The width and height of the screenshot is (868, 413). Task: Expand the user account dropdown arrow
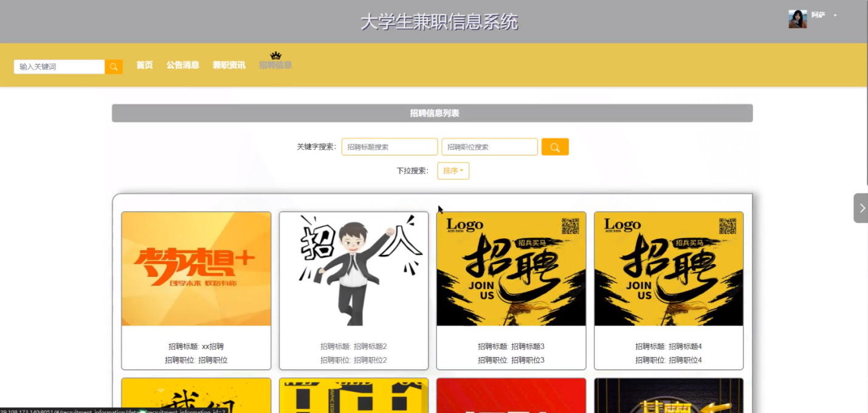(835, 15)
